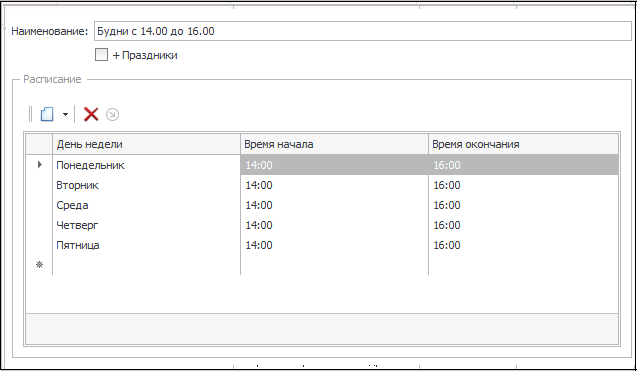Click the new-row asterisk indicator
This screenshot has width=637, height=371.
point(39,265)
